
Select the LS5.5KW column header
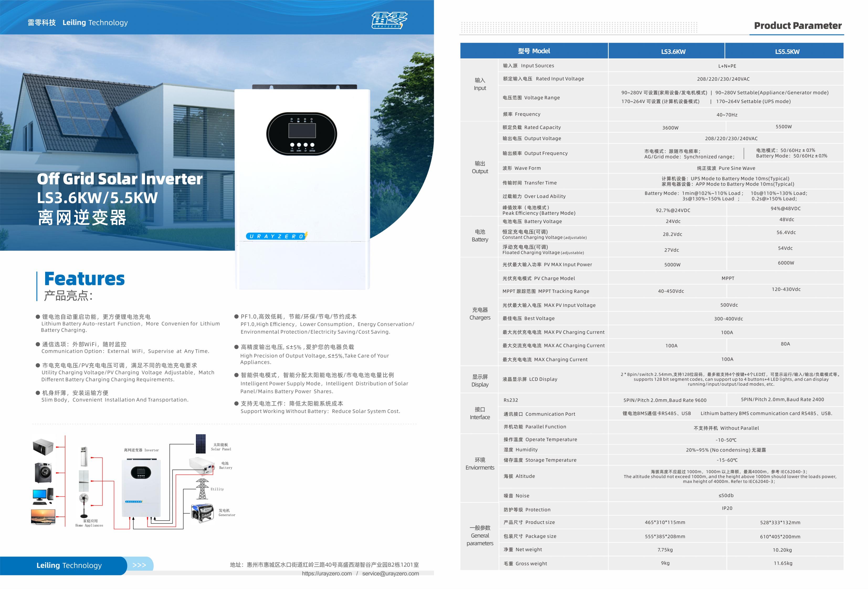tap(784, 51)
